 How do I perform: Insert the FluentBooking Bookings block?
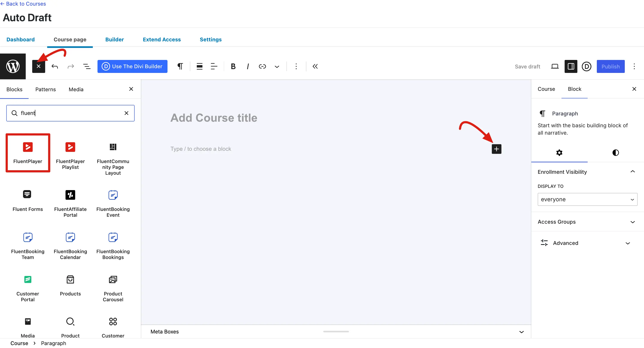[113, 246]
